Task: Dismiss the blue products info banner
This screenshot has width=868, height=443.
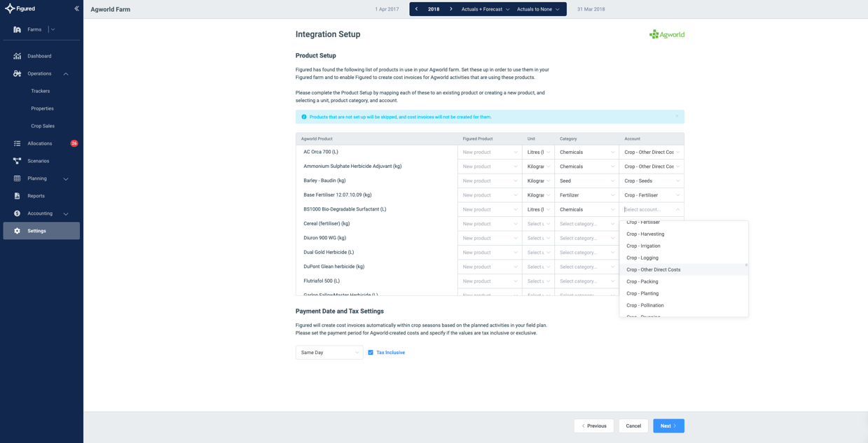Action: pos(677,117)
